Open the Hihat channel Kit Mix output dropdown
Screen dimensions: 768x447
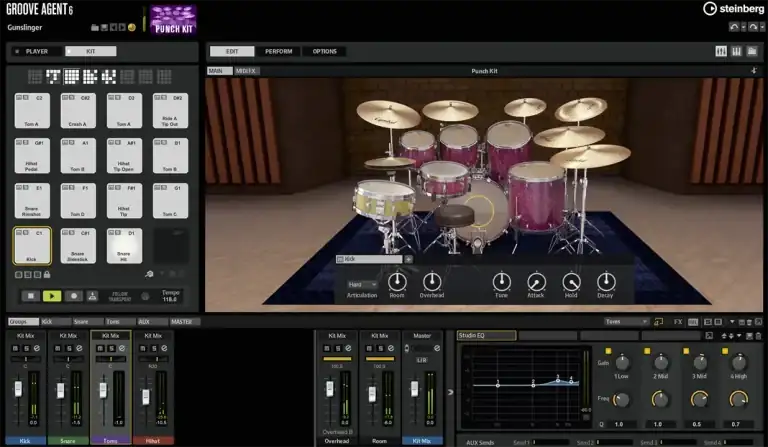tap(153, 336)
